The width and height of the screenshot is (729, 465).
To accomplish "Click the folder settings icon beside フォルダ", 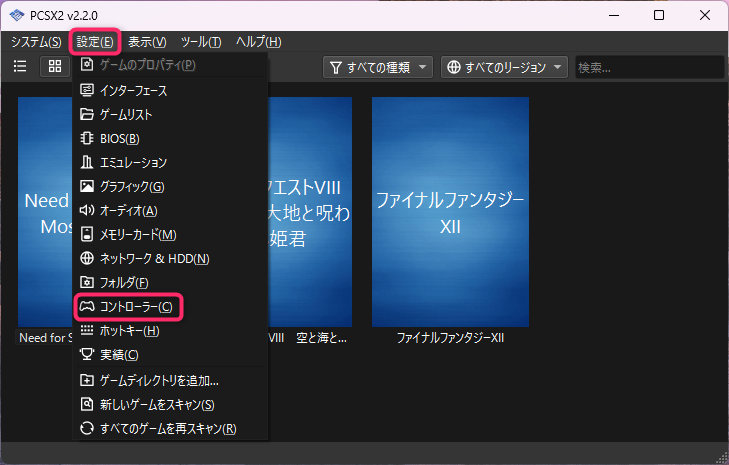I will pos(86,282).
